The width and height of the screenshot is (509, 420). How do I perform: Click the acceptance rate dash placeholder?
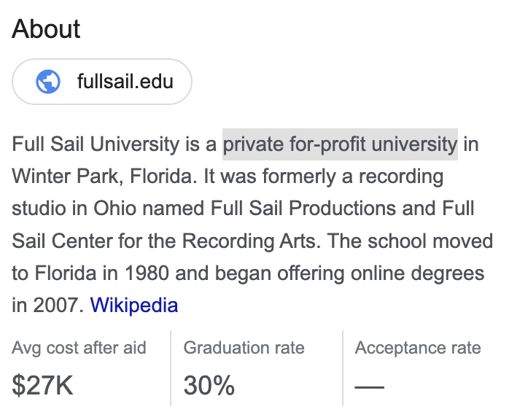370,387
